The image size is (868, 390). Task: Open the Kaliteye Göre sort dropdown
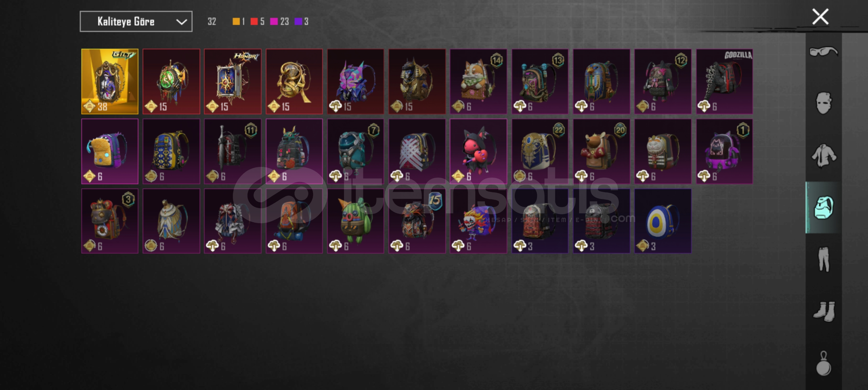click(x=136, y=22)
